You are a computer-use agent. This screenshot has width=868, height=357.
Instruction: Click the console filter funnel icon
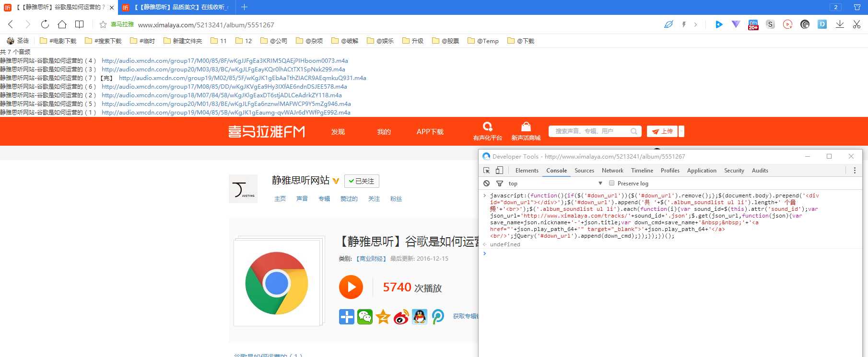(500, 184)
